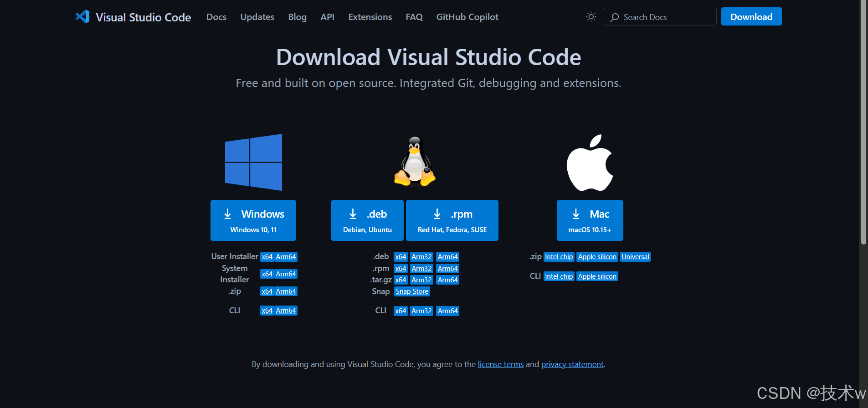Select Universal for Mac .zip
The width and height of the screenshot is (868, 408).
pos(635,257)
